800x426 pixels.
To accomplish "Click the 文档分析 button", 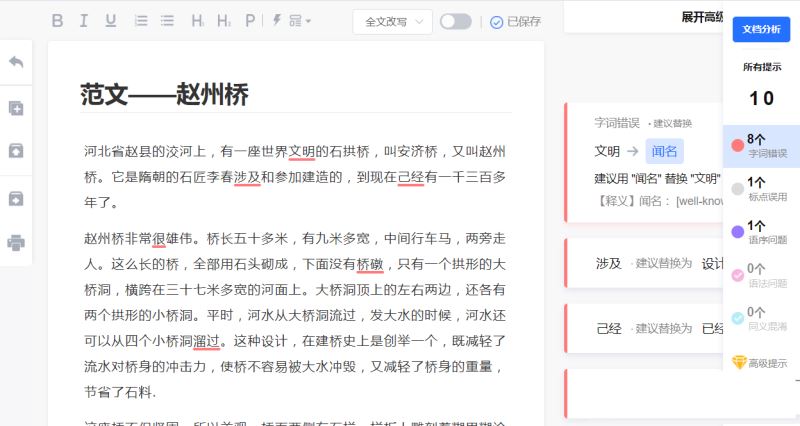I will pos(761,30).
